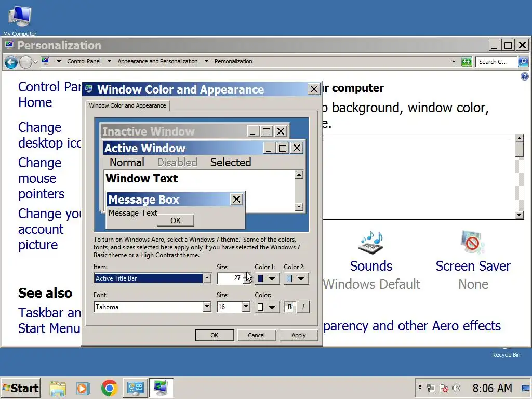
Task: Open File Explorer from the taskbar
Action: coord(58,388)
